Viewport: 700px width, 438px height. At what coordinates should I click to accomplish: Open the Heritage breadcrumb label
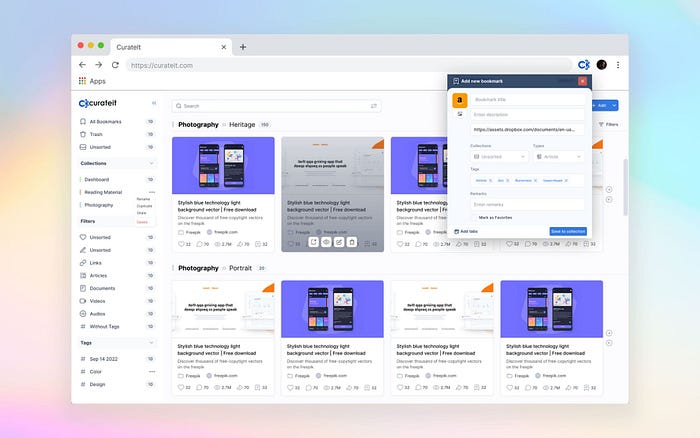[x=242, y=125]
